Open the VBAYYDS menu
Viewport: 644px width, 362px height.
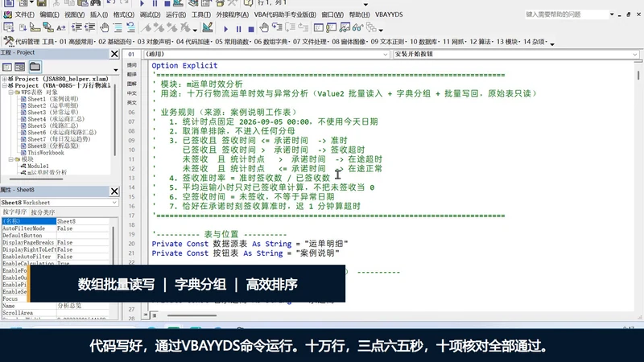[389, 14]
